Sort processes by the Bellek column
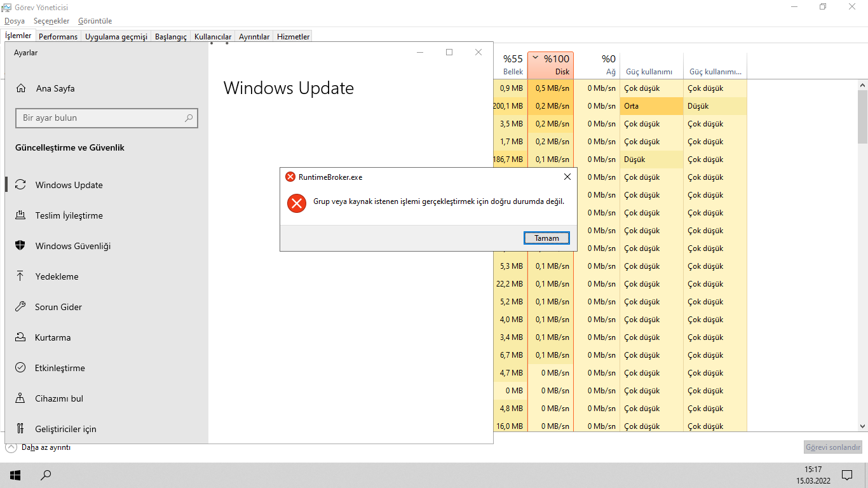The image size is (868, 488). click(x=510, y=65)
